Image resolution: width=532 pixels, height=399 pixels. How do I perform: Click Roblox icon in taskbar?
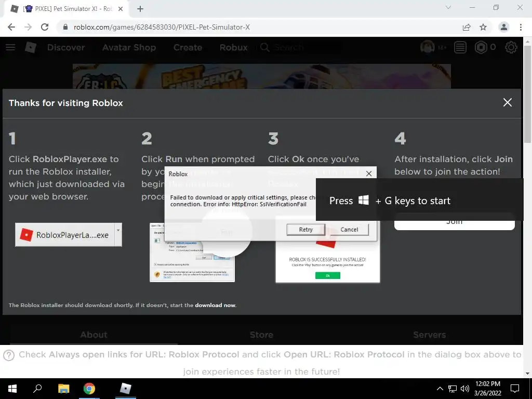[x=126, y=389]
